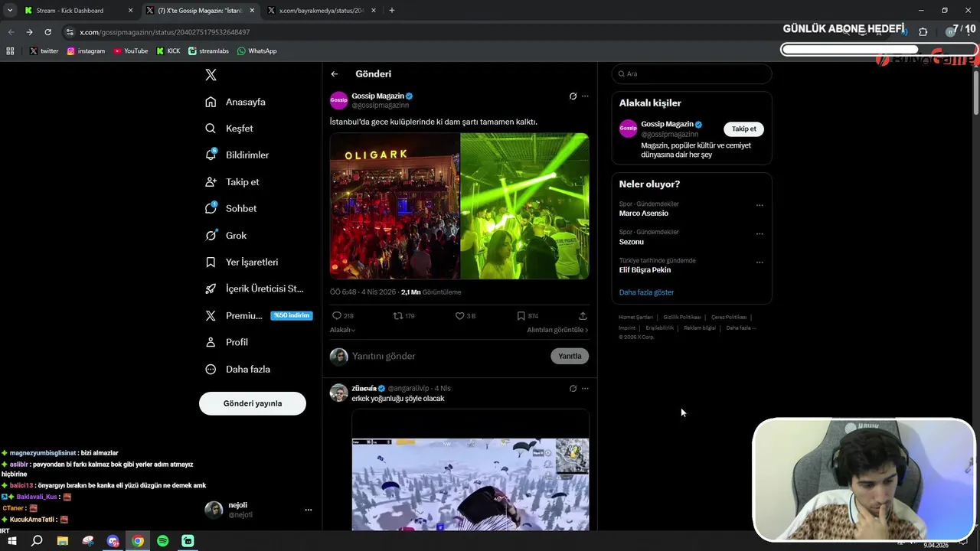Click the Takip et people icon in sidebar
Screen dimensions: 980x551
pos(211,182)
